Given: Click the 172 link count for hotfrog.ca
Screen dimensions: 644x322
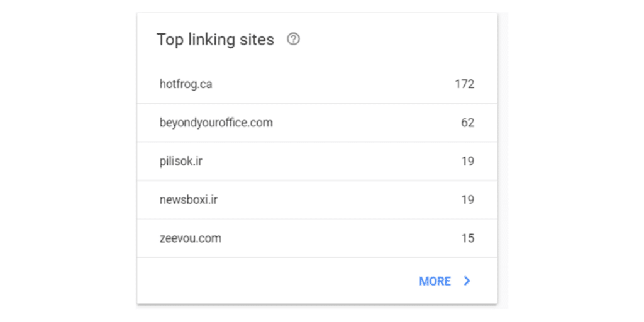Looking at the screenshot, I should coord(464,84).
